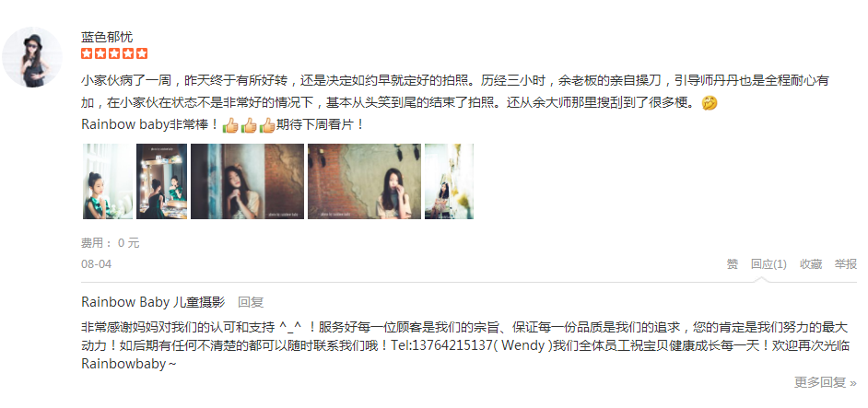This screenshot has height=408, width=868.
Task: Open third photo beside brick wall
Action: click(x=248, y=181)
